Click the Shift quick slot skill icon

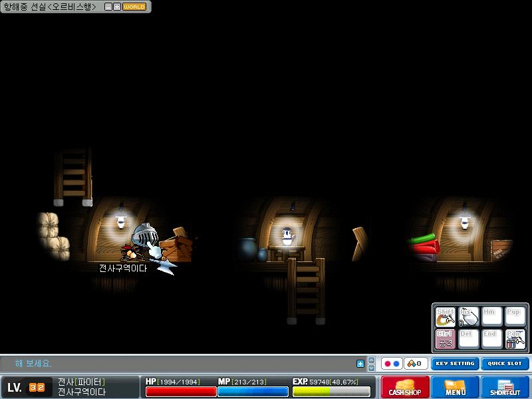pyautogui.click(x=445, y=317)
